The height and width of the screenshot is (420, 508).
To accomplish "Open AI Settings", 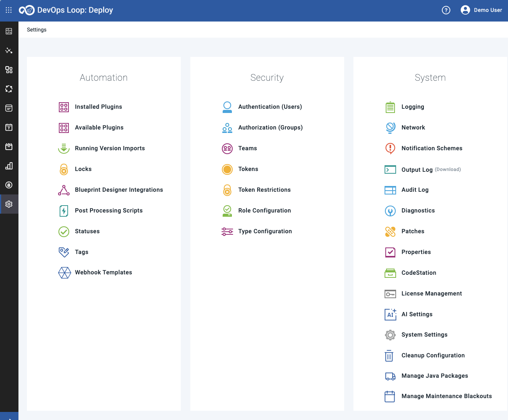I will [x=417, y=314].
